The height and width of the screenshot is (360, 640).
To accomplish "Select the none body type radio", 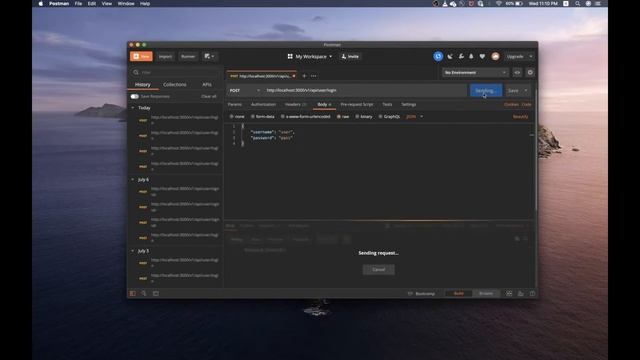I will pyautogui.click(x=231, y=117).
